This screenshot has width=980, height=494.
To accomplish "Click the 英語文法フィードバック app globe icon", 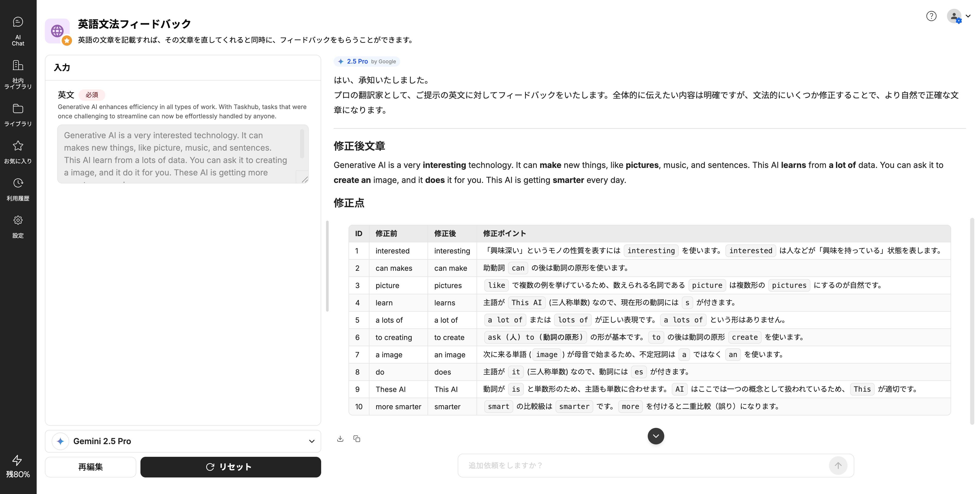I will click(x=58, y=31).
